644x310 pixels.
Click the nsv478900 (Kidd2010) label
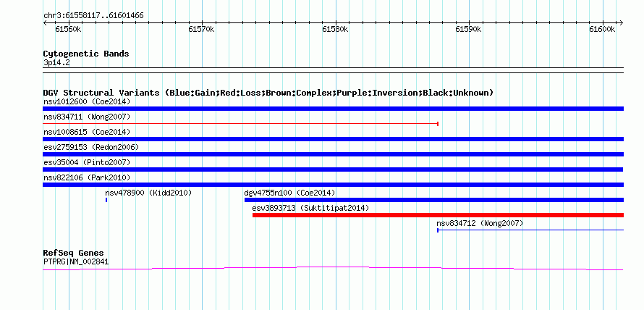click(148, 193)
